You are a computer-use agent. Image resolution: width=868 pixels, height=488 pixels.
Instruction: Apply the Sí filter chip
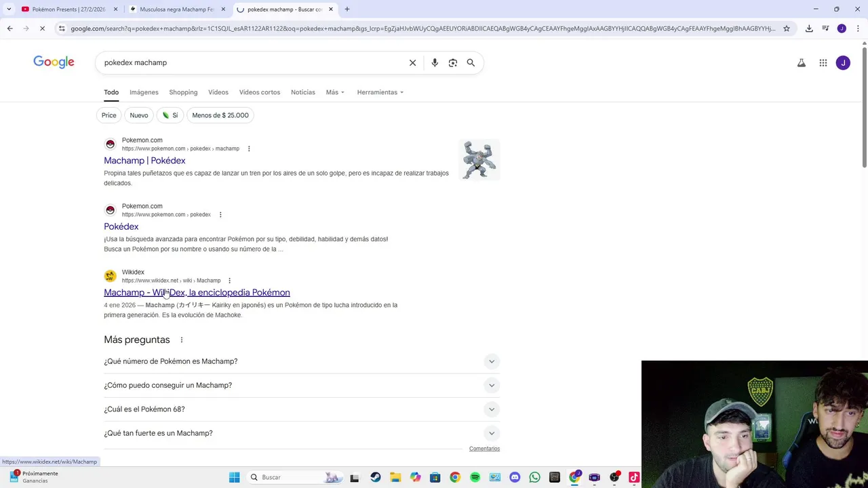click(x=170, y=115)
